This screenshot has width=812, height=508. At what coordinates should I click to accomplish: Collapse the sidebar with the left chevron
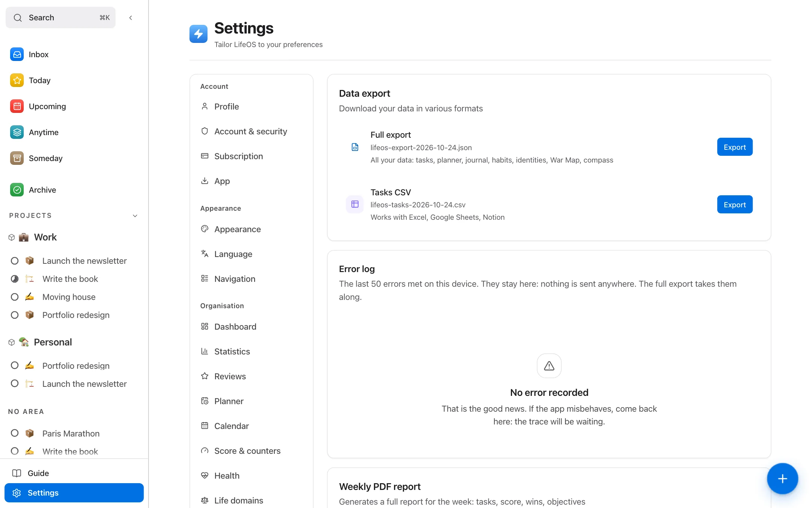coord(131,18)
